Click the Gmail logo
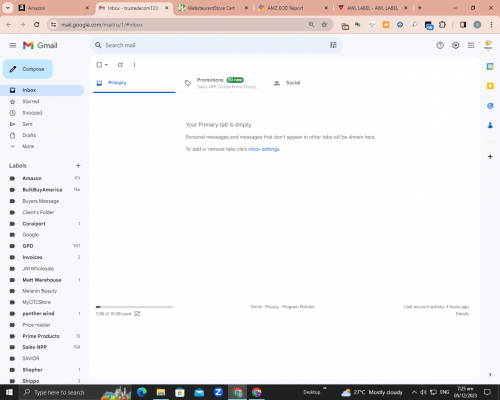The image size is (500, 400). 40,45
